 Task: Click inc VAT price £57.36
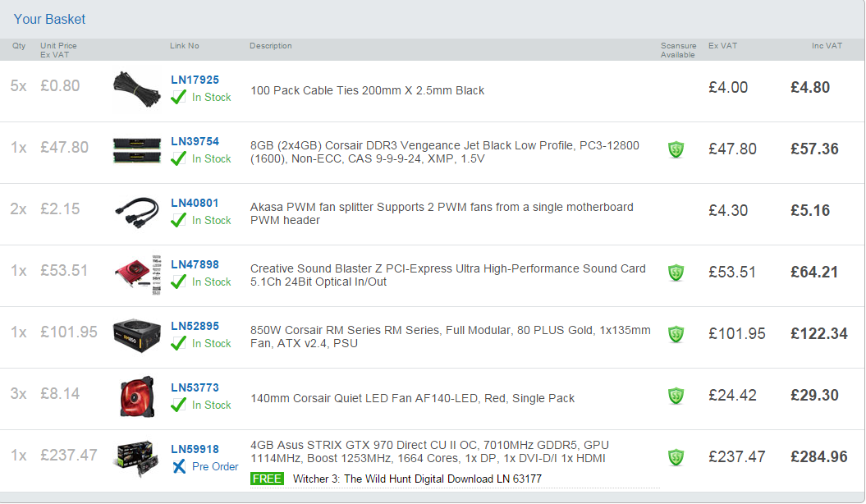coord(814,149)
